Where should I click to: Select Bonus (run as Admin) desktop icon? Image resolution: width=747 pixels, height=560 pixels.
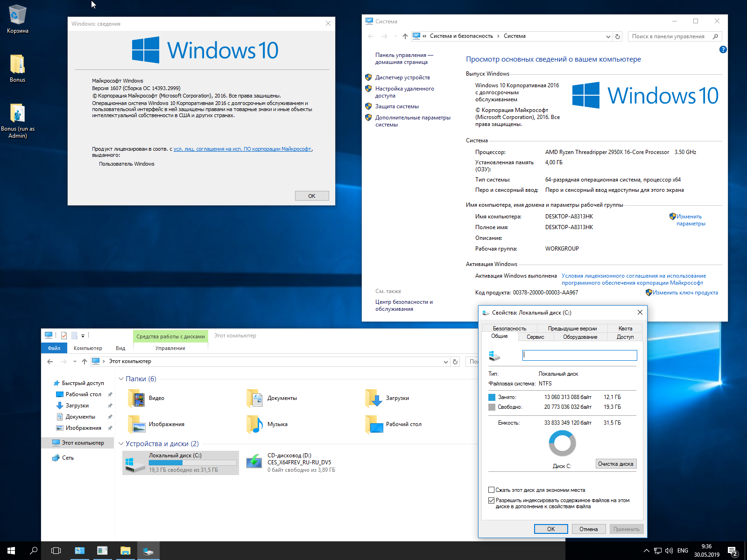coord(18,120)
